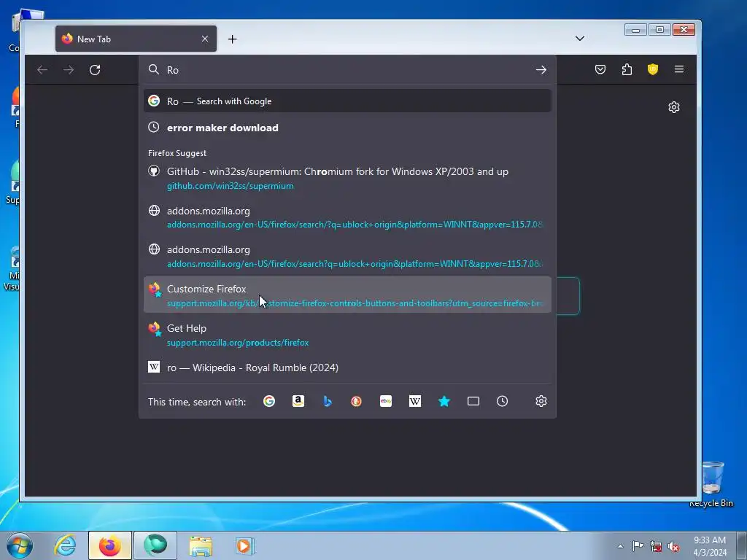This screenshot has height=560, width=747.
Task: Open Customize Firefox suggestion
Action: click(x=347, y=295)
